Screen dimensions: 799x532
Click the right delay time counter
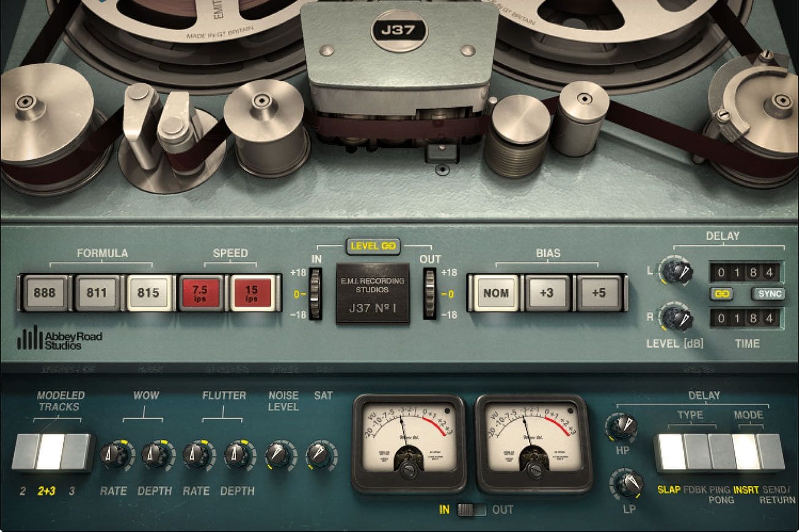[744, 318]
